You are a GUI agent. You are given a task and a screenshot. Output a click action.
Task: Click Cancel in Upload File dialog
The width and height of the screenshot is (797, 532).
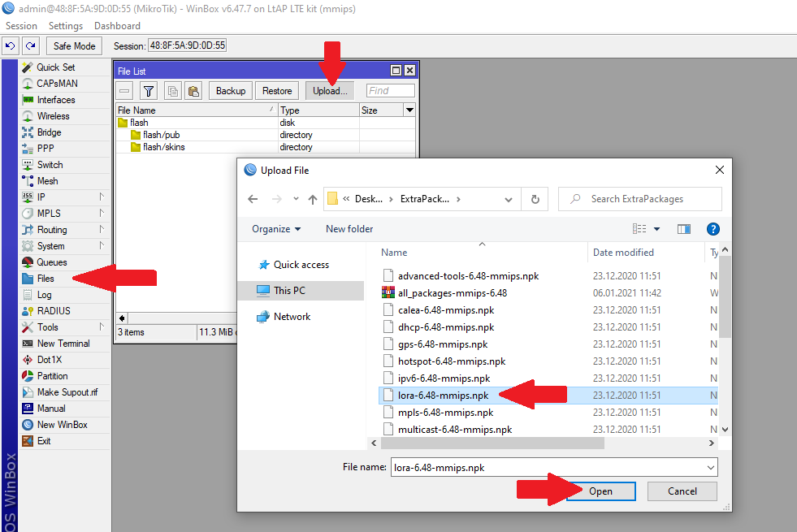click(x=682, y=491)
